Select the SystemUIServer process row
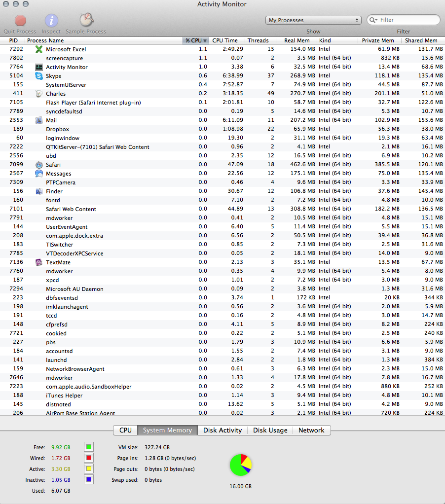Viewport: 445px width, 504px height. pyautogui.click(x=222, y=85)
